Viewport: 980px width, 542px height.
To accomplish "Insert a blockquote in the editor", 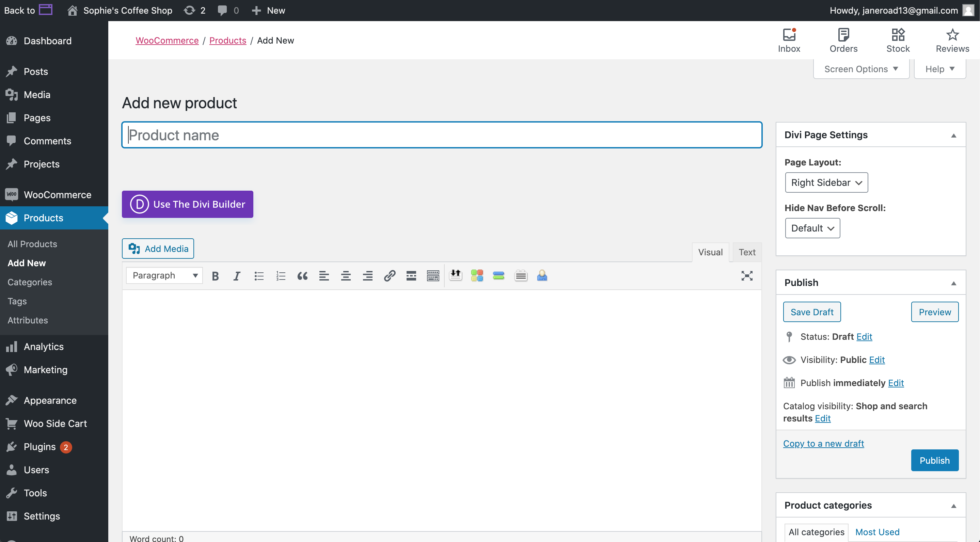I will (x=302, y=276).
